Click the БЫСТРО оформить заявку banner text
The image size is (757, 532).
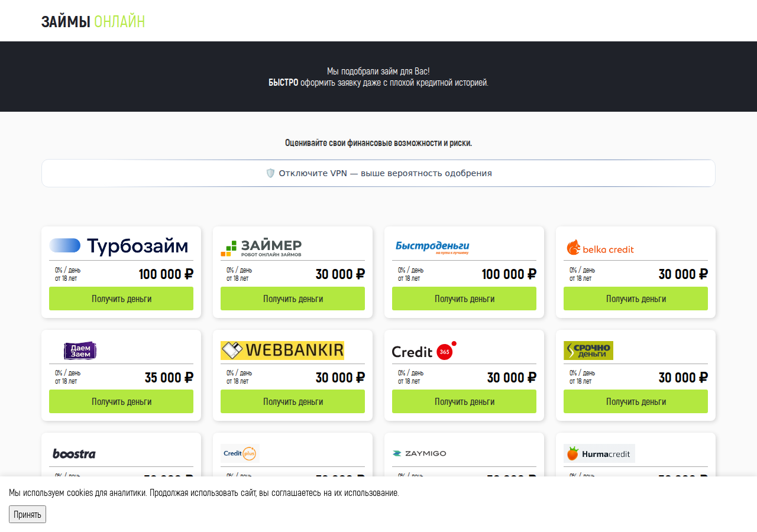(378, 83)
